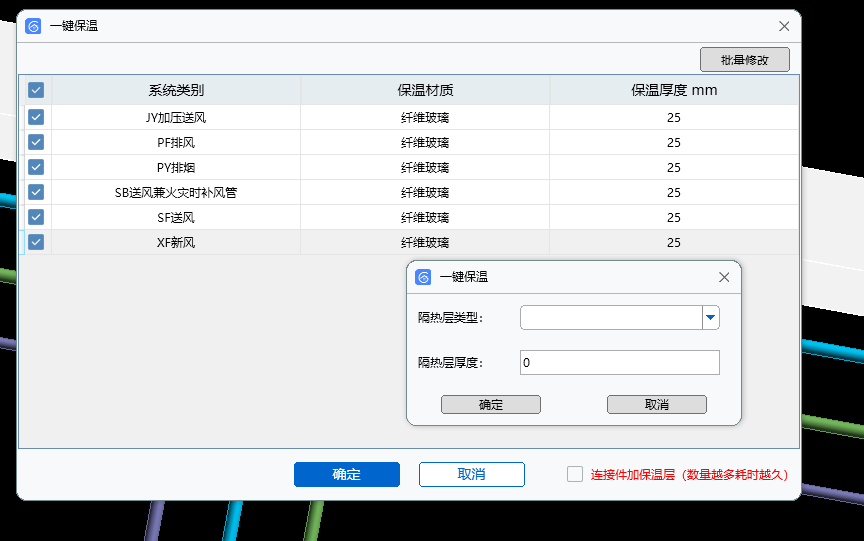The height and width of the screenshot is (541, 864).
Task: Enable the 连接件加保温层 checkbox
Action: pyautogui.click(x=575, y=475)
